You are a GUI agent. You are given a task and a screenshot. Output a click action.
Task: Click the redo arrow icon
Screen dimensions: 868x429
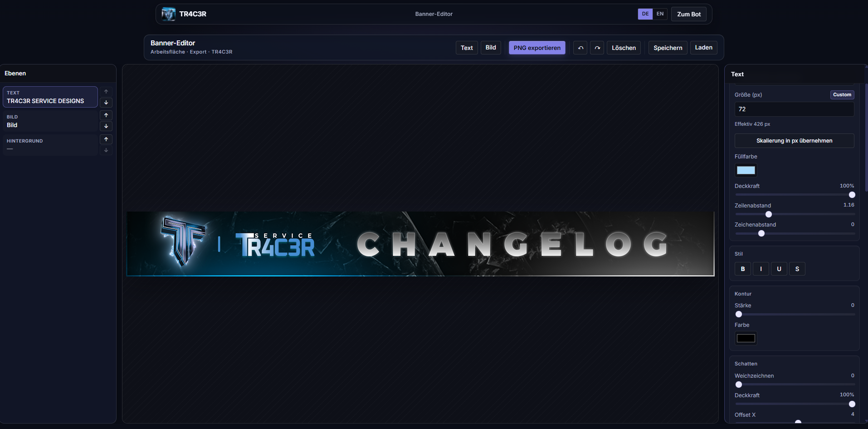pos(597,48)
